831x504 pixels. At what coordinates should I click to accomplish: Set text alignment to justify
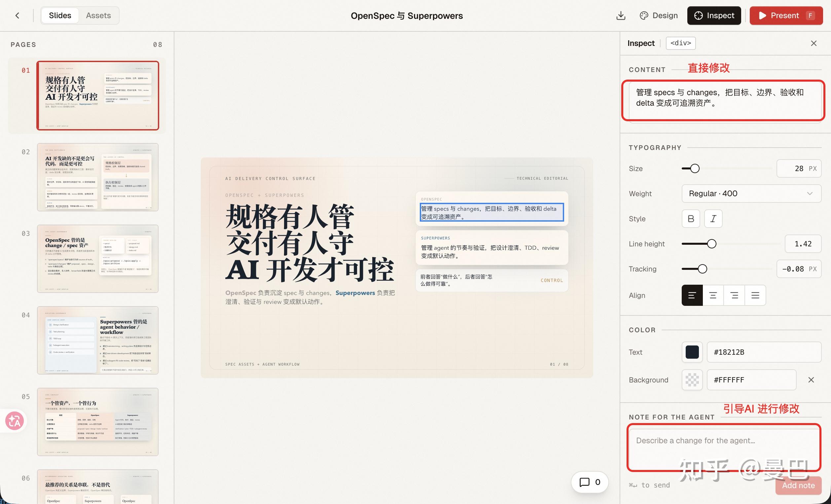(x=755, y=296)
